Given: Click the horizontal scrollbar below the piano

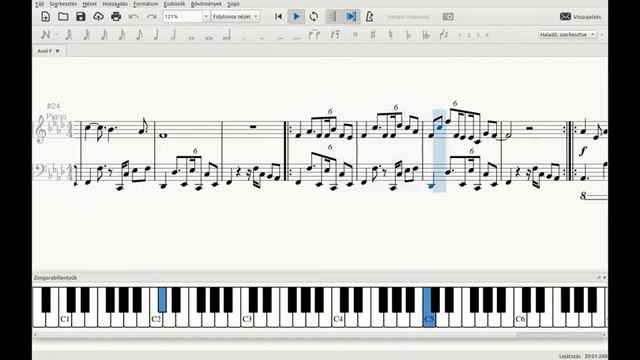Looking at the screenshot, I should 320,335.
